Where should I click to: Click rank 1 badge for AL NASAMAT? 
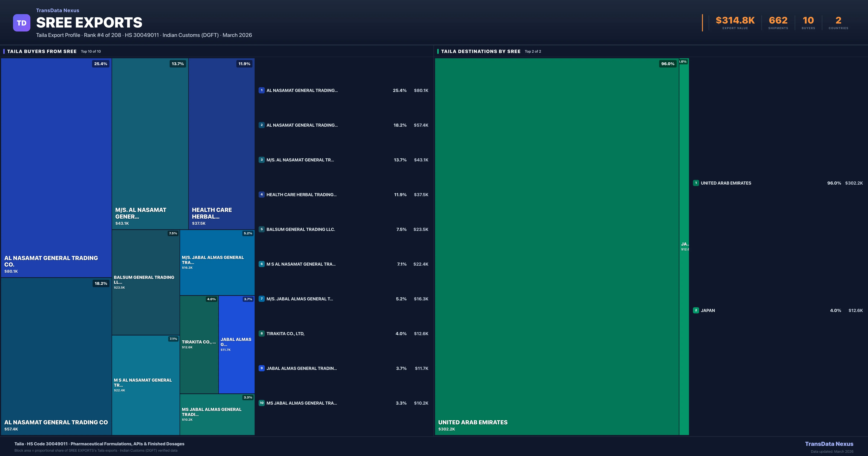coord(261,90)
